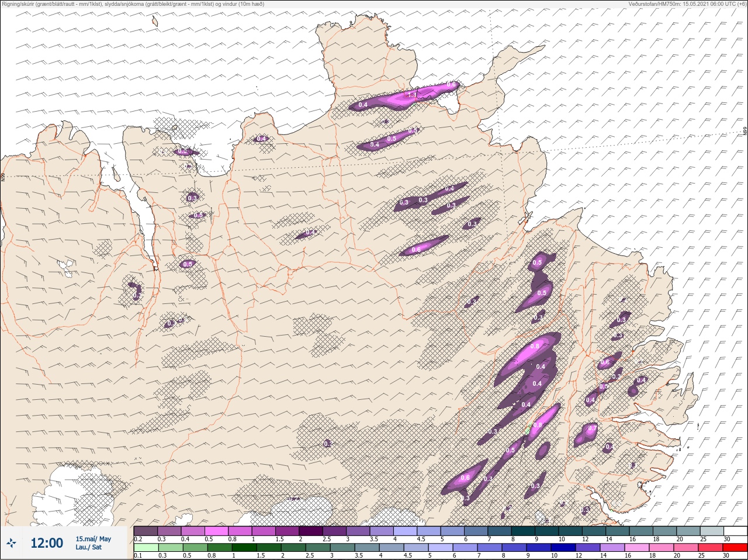Image resolution: width=748 pixels, height=560 pixels.
Task: Select the 30 red rain legend swatch
Action: coord(735,548)
